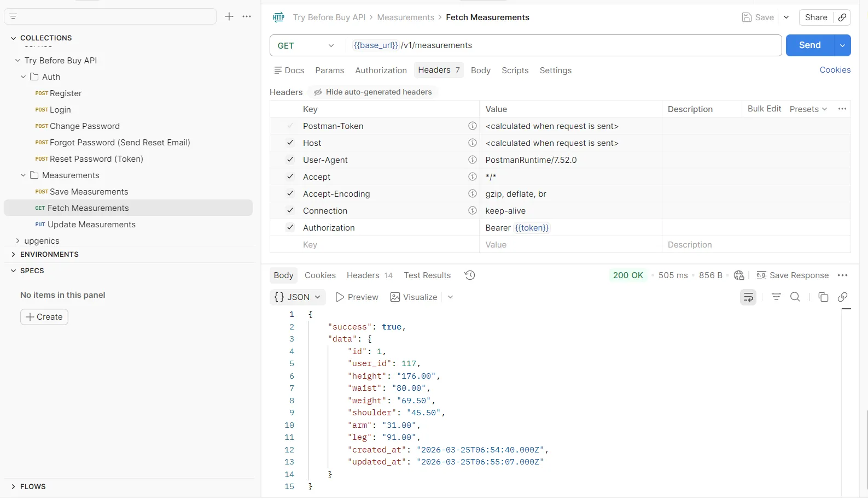The image size is (868, 500).
Task: Click the response history clock icon
Action: coord(469,275)
